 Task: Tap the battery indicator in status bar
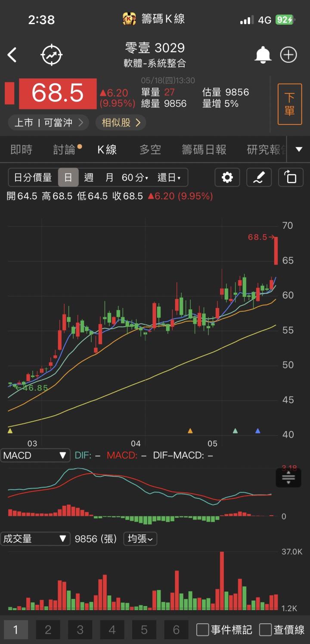pyautogui.click(x=285, y=19)
